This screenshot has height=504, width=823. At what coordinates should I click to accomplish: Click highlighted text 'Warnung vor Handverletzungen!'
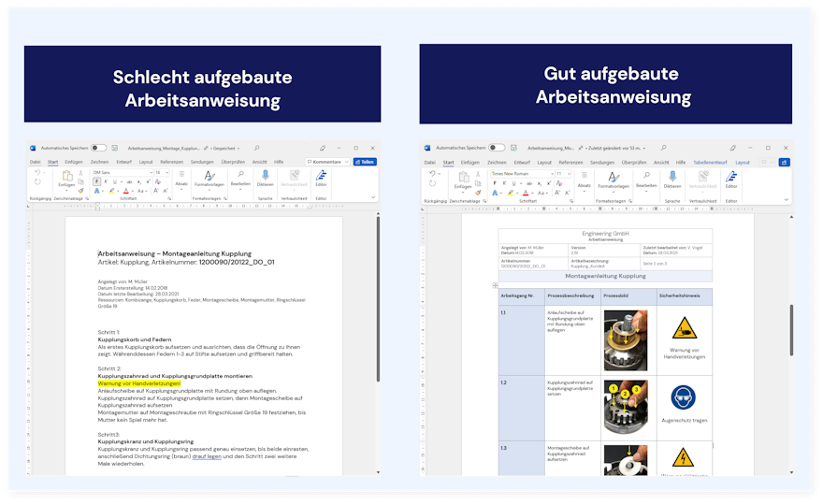coord(139,383)
